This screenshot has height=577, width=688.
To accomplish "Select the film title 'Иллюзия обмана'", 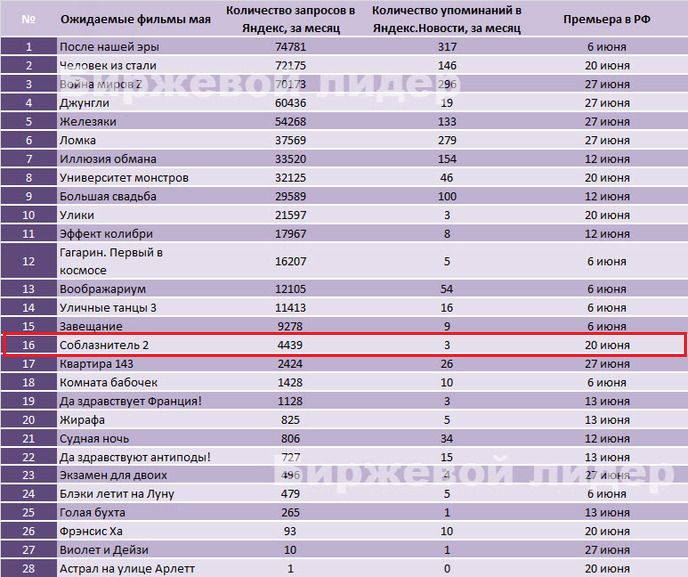I will point(108,159).
